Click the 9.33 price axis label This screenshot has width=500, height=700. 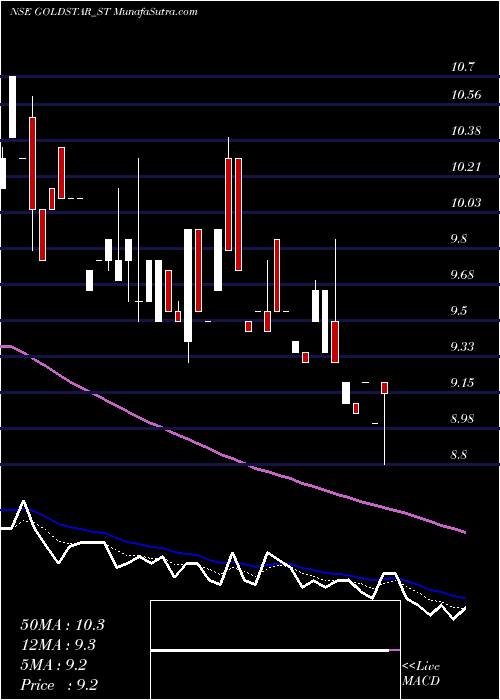tap(463, 346)
